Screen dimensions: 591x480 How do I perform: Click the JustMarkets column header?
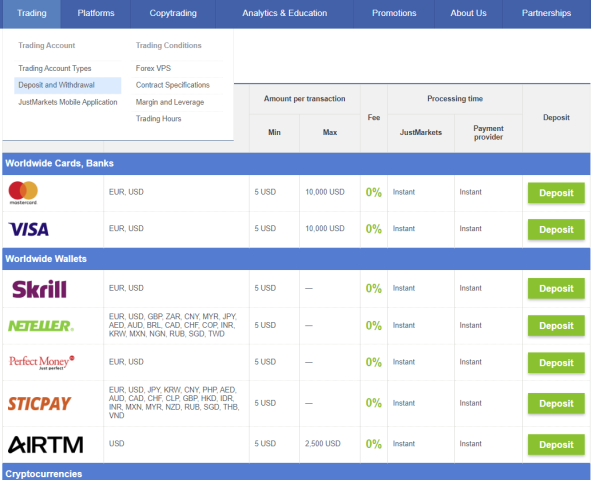coord(421,132)
